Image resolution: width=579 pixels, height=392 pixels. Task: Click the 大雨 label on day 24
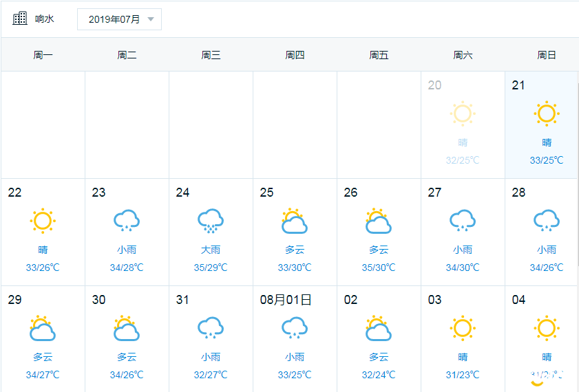(211, 250)
